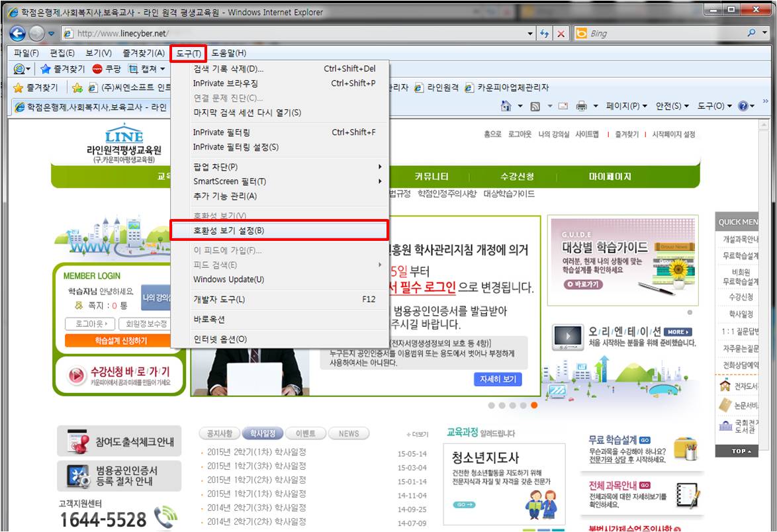Click the RSS Feeds icon in the command bar

click(535, 107)
